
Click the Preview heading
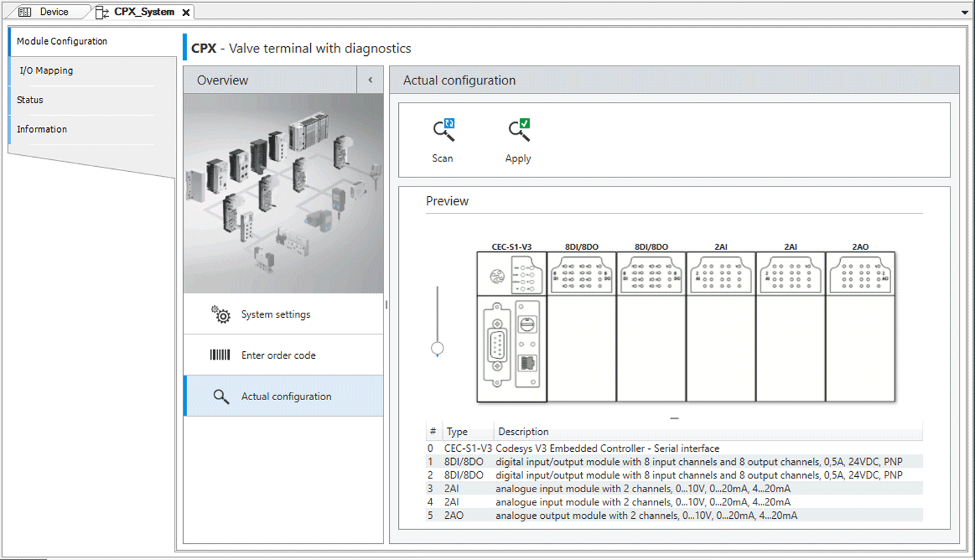[448, 201]
